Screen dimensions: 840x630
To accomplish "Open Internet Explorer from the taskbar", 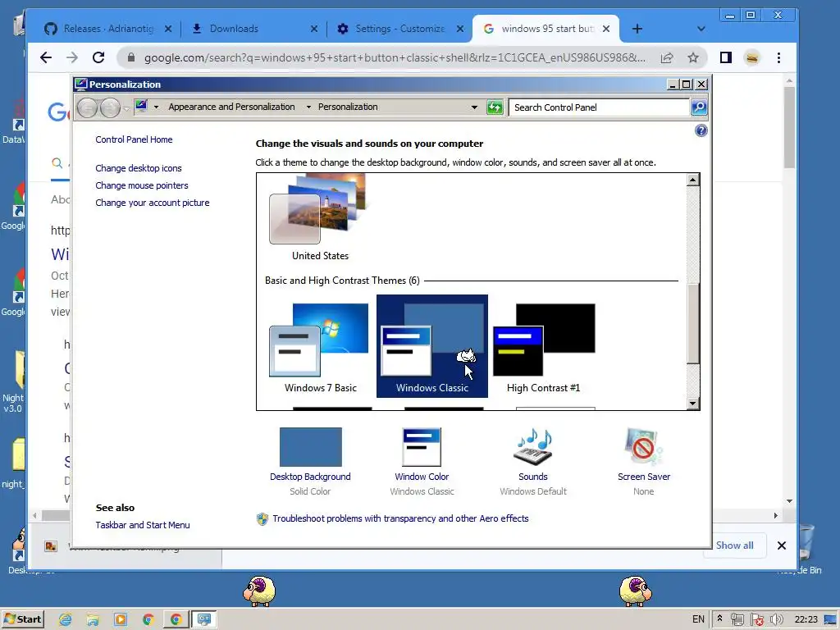I will point(66,620).
